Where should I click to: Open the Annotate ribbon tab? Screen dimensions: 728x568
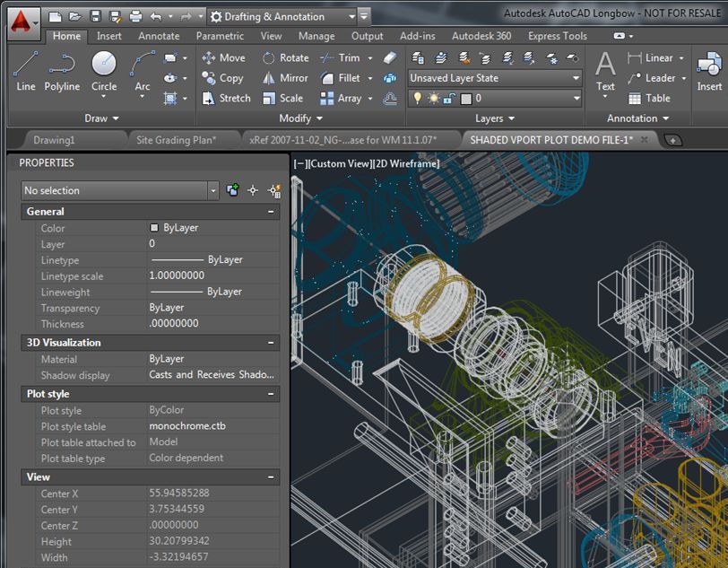tap(159, 36)
